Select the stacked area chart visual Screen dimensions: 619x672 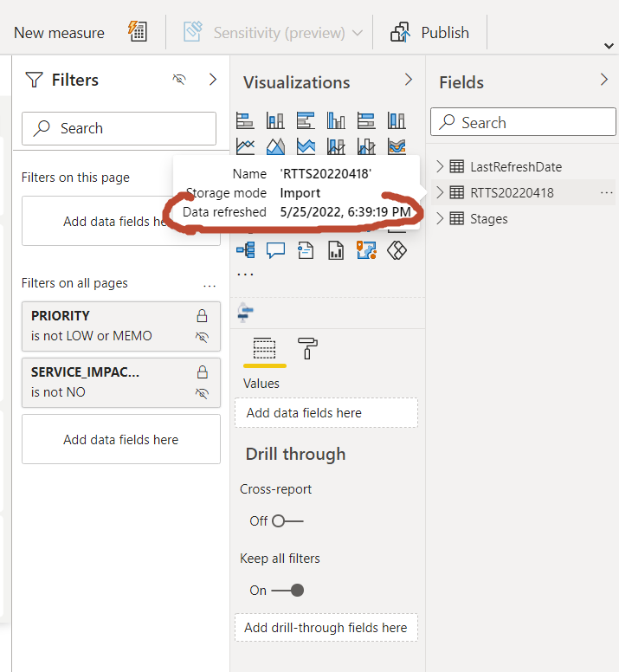[306, 146]
